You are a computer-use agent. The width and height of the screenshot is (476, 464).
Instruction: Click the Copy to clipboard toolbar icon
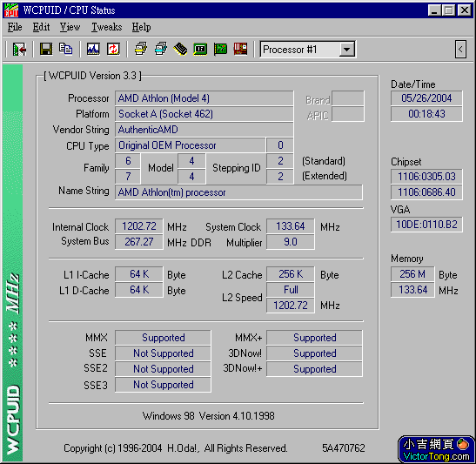65,49
